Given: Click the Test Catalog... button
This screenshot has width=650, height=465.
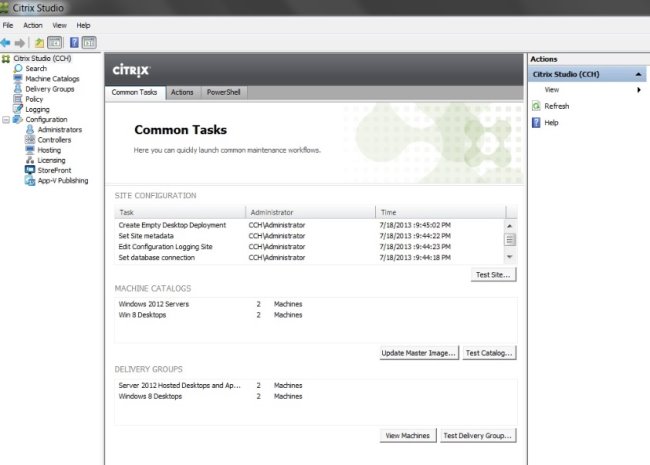Looking at the screenshot, I should tap(489, 353).
